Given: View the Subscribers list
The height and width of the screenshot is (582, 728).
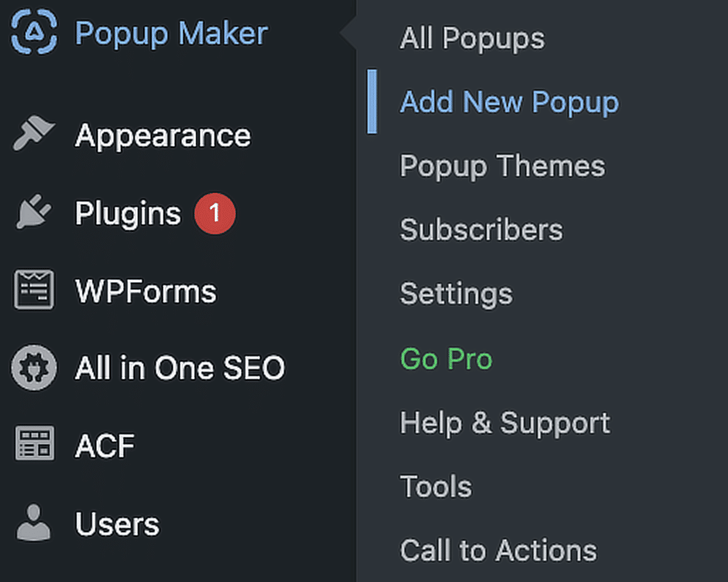Looking at the screenshot, I should coord(481,230).
